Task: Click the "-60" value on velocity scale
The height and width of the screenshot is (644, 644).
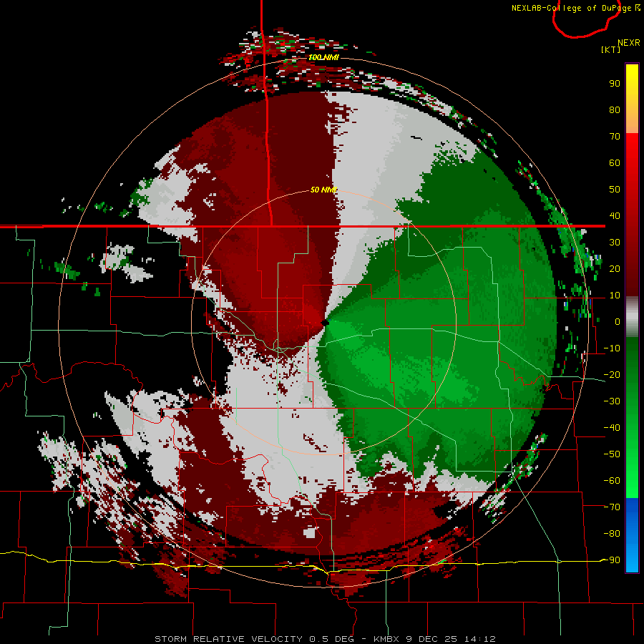Action: tap(612, 481)
